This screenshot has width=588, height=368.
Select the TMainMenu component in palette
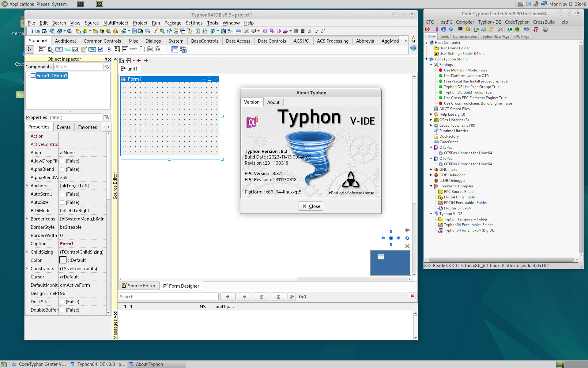click(x=42, y=49)
